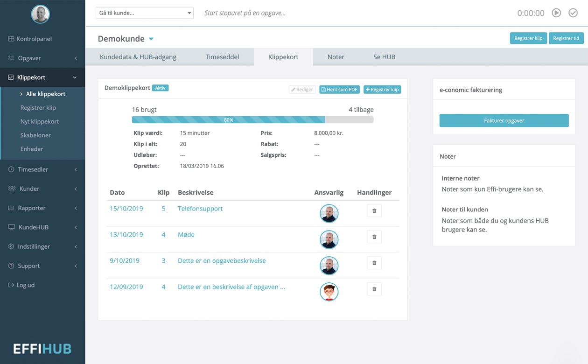Open the Kundedata & HUB-adgang tab
Screen dimensions: 588x364
coord(138,57)
